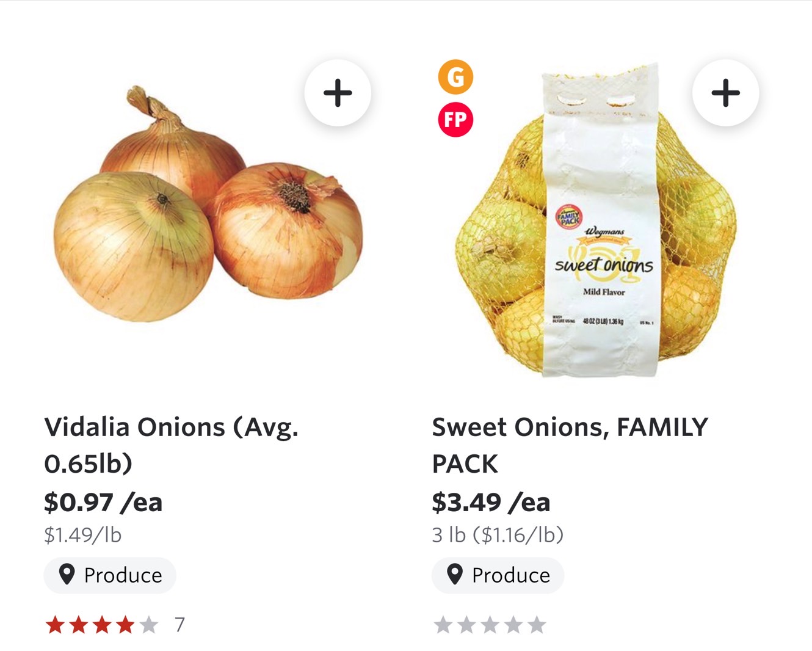Open Sweet Onions, FAMILY PACK title

coord(570,445)
